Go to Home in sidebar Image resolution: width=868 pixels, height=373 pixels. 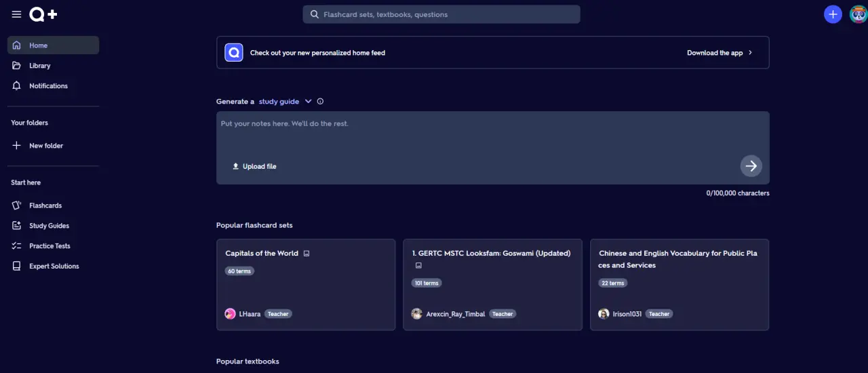point(53,45)
